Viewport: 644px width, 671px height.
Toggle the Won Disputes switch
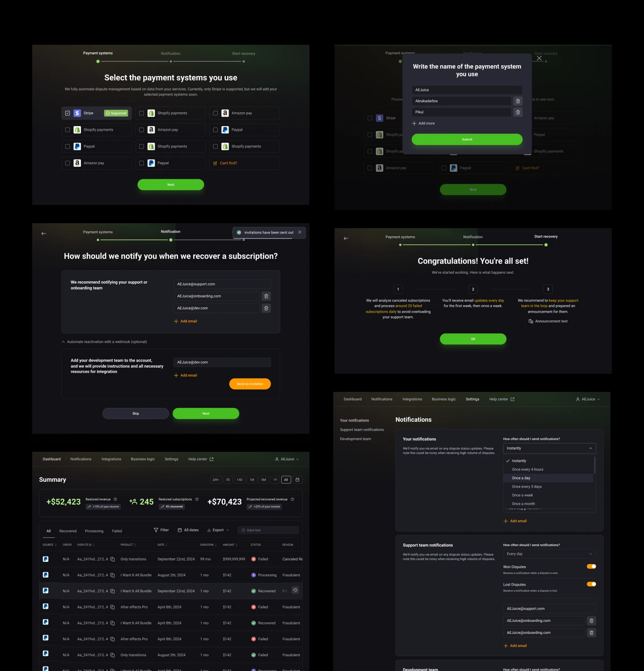click(x=591, y=566)
